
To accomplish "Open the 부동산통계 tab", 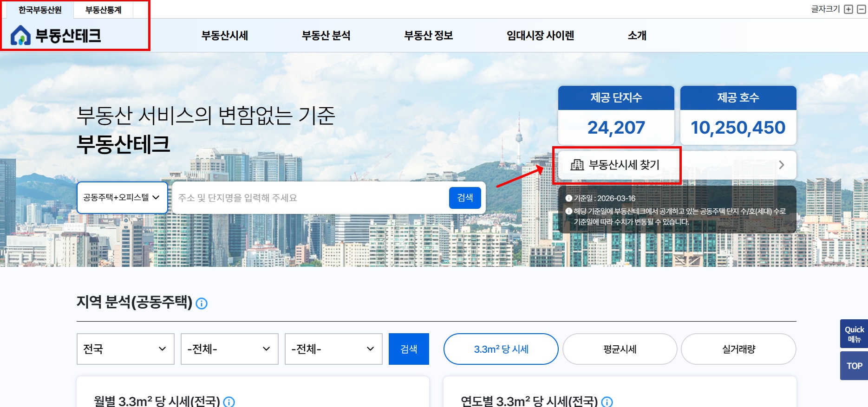I will click(103, 10).
